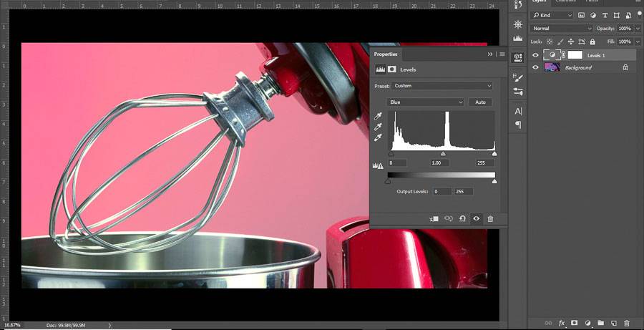Clip adjustment to layer below icon
Viewport: 644px width, 330px height.
(434, 218)
